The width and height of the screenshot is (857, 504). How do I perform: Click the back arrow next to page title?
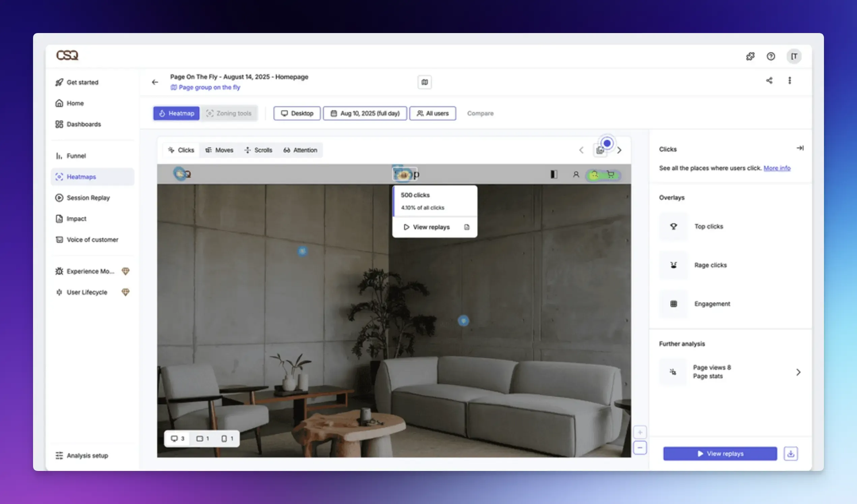click(x=155, y=82)
